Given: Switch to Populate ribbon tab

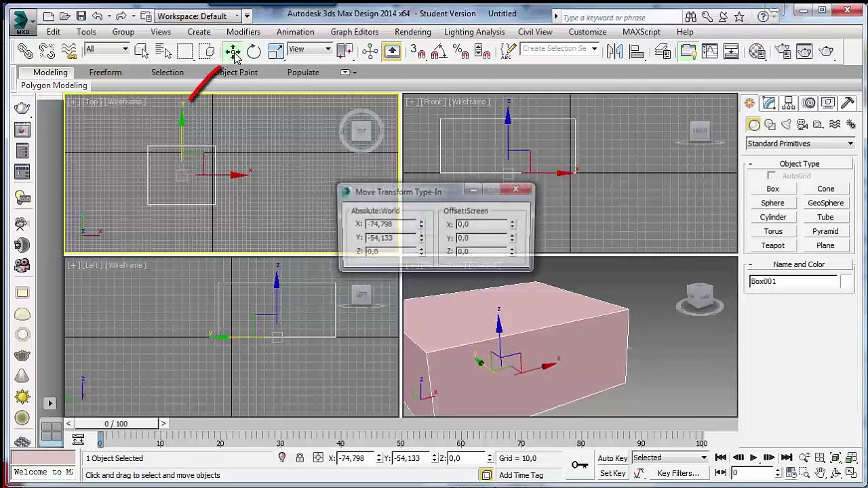Looking at the screenshot, I should pos(303,73).
